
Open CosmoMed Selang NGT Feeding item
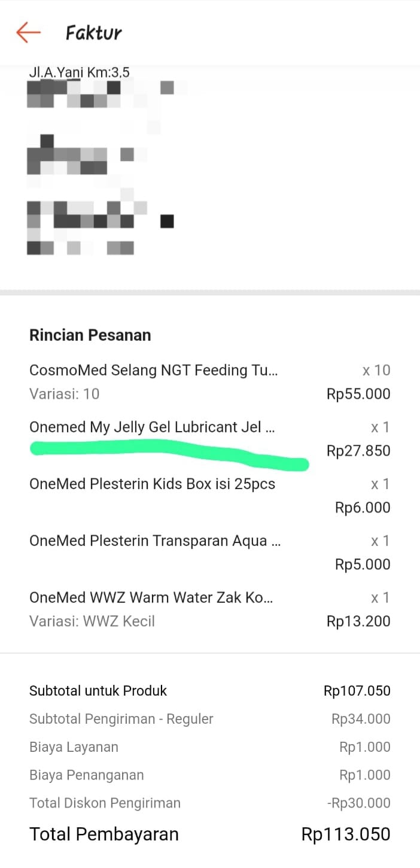point(153,371)
